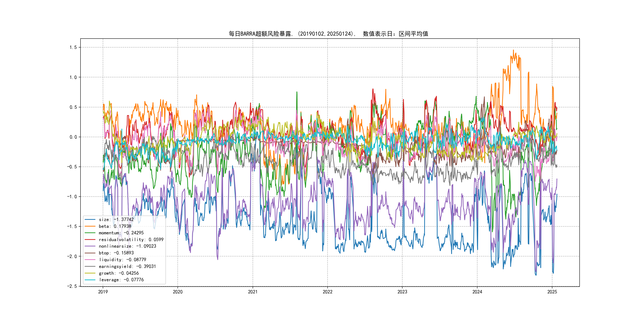Click the 2025 x-axis tick label
This screenshot has height=322, width=644.
[x=552, y=292]
